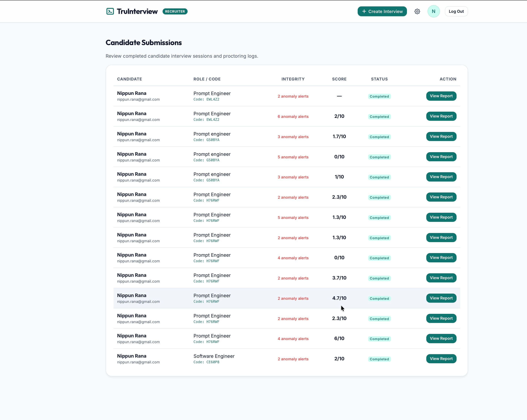View Report for the Software Engineer submission
This screenshot has width=527, height=420.
[441, 359]
